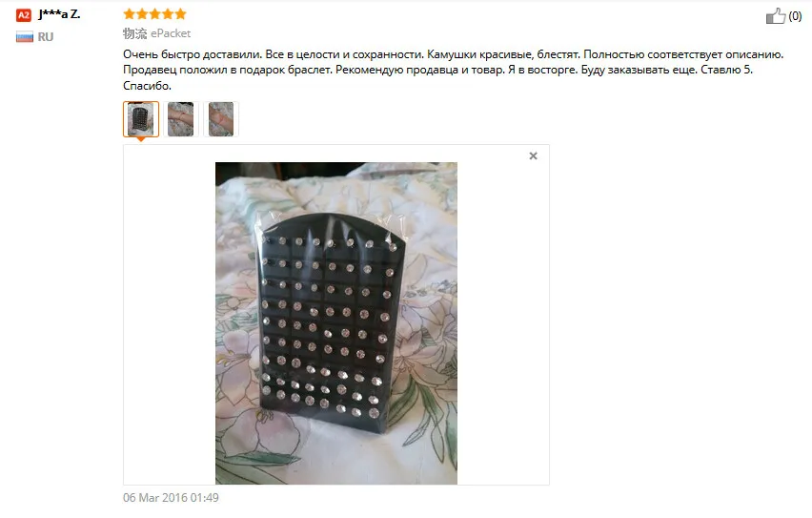Open the second review photo thumbnail

pyautogui.click(x=181, y=119)
